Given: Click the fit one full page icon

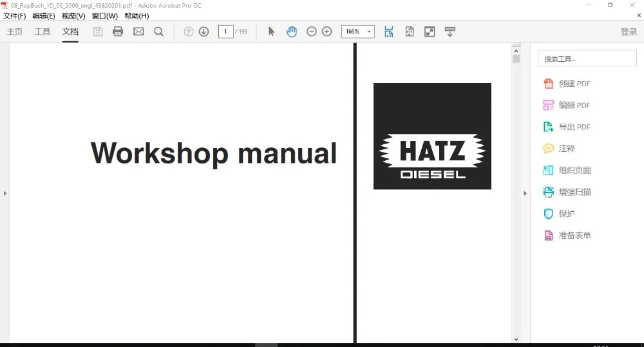Looking at the screenshot, I should [x=410, y=32].
